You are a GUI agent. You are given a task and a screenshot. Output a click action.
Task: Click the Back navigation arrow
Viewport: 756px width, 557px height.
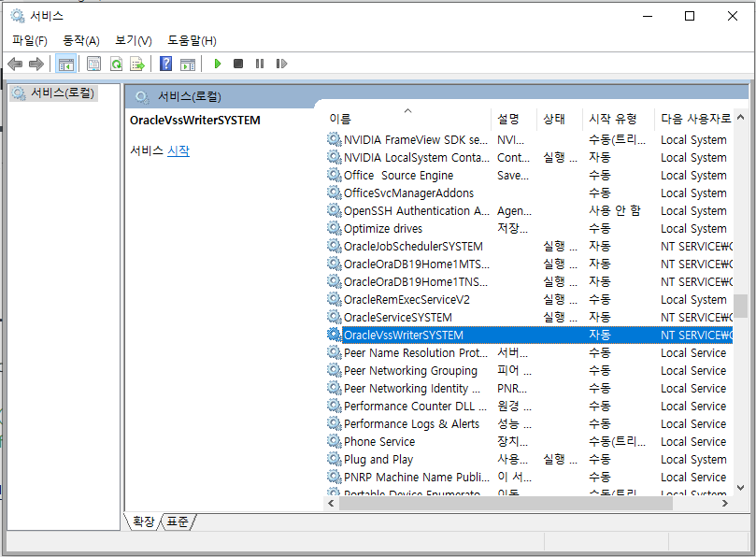(16, 63)
